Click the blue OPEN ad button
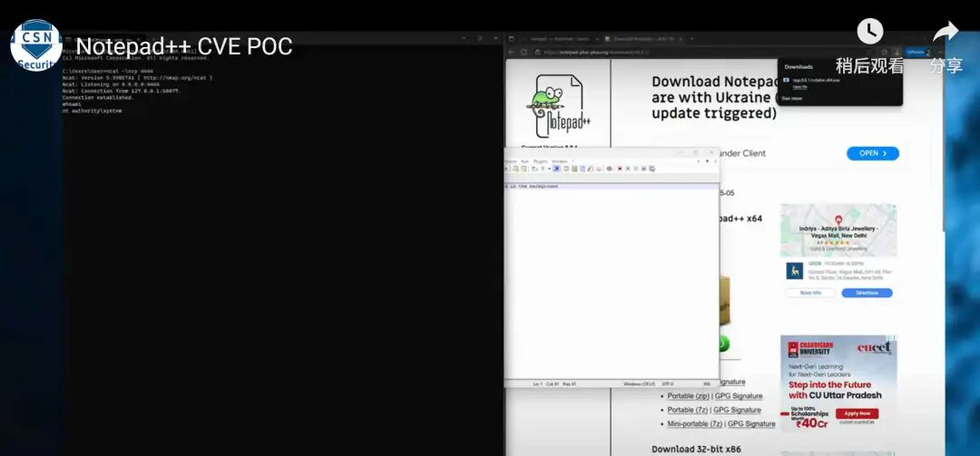 tap(873, 154)
